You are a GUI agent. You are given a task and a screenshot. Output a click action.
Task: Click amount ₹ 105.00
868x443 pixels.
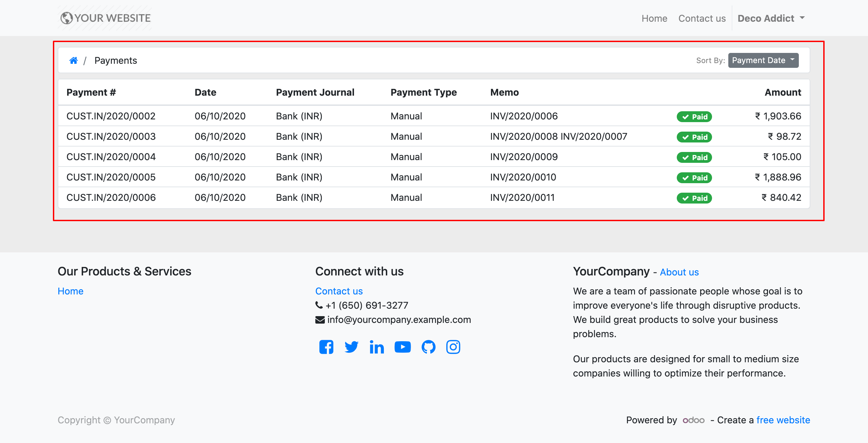coord(782,157)
